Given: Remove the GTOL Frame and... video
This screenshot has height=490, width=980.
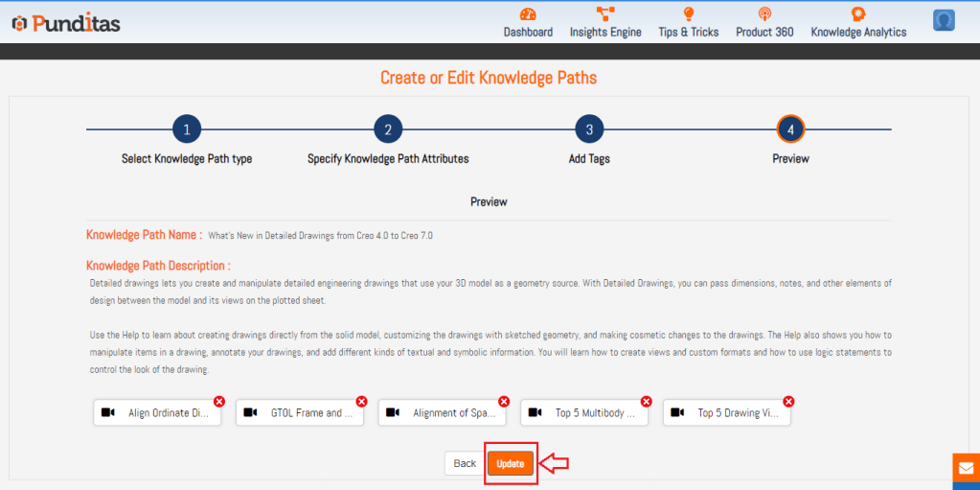Looking at the screenshot, I should point(361,401).
